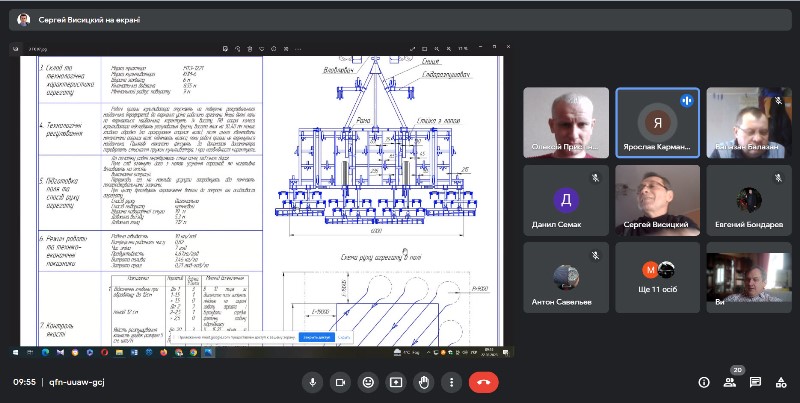Select Сергей Висицкий video tile
Image resolution: width=800 pixels, height=403 pixels.
(657, 200)
